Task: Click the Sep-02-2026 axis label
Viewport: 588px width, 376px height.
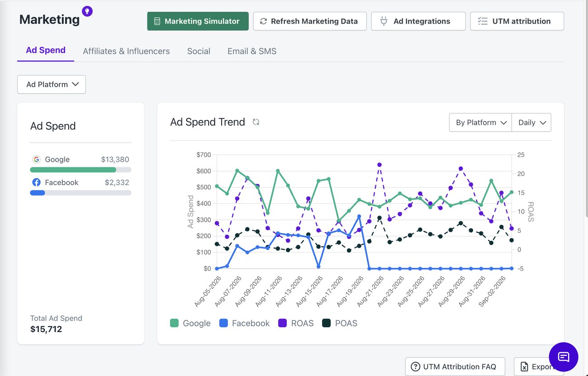Action: click(493, 292)
